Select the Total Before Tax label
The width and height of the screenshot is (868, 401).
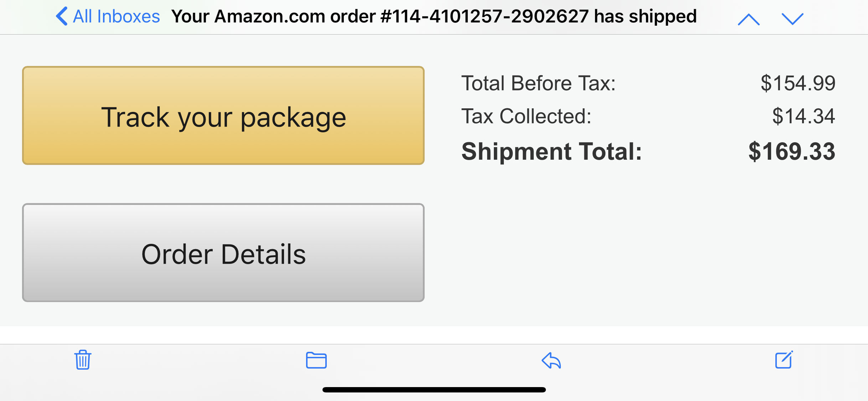pyautogui.click(x=538, y=83)
